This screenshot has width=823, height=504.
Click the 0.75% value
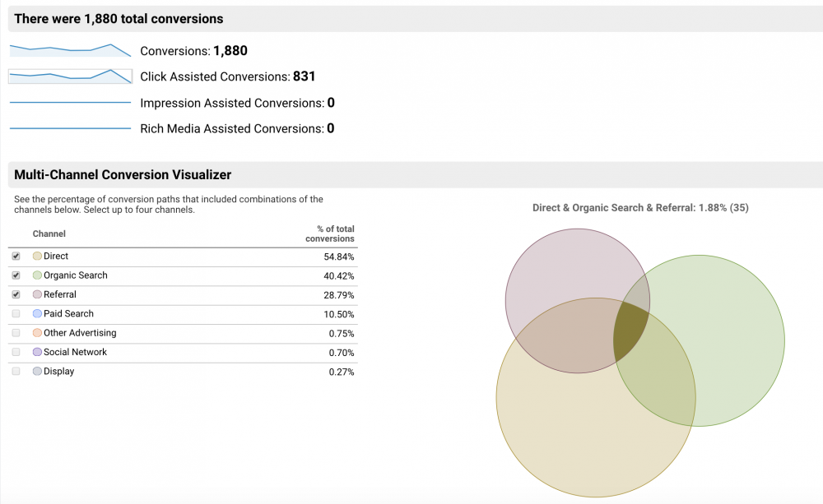coord(342,334)
